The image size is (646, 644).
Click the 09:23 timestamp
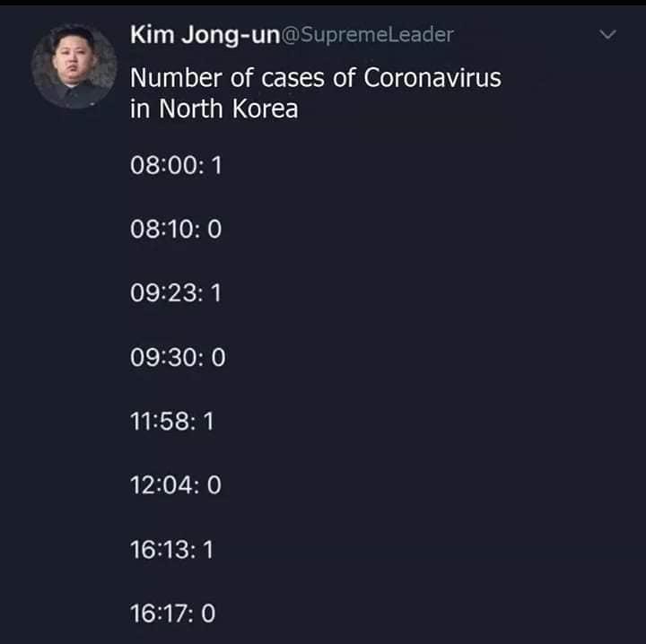coord(163,294)
